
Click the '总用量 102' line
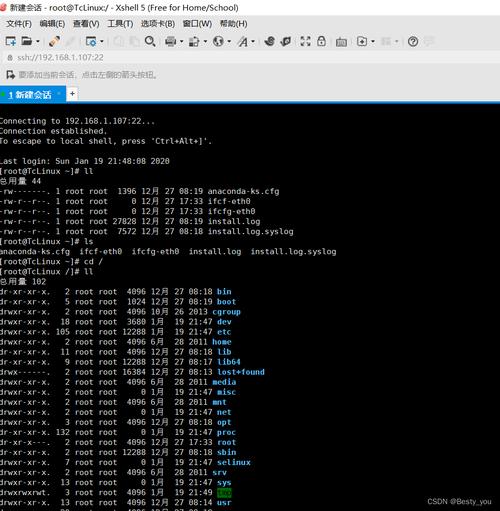pyautogui.click(x=23, y=282)
